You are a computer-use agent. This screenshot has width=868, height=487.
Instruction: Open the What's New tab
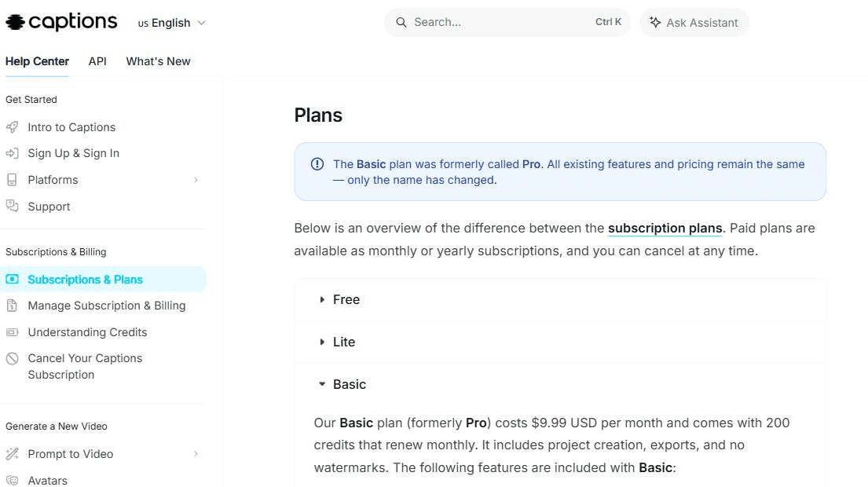(159, 61)
